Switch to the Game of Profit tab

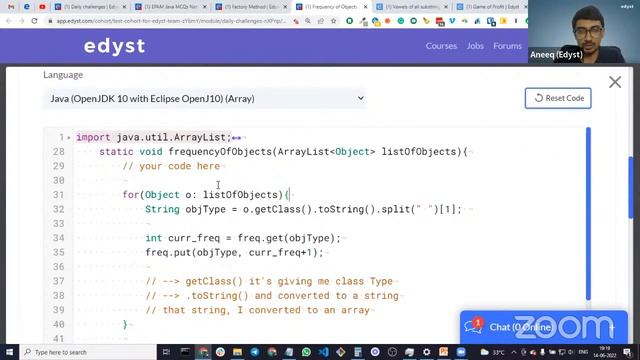pos(492,7)
